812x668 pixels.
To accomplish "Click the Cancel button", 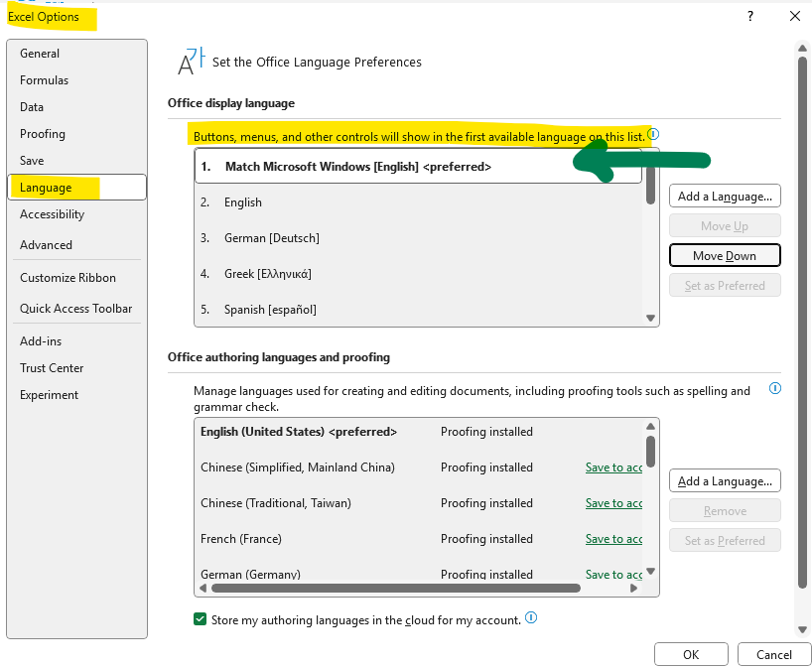I will 773,654.
